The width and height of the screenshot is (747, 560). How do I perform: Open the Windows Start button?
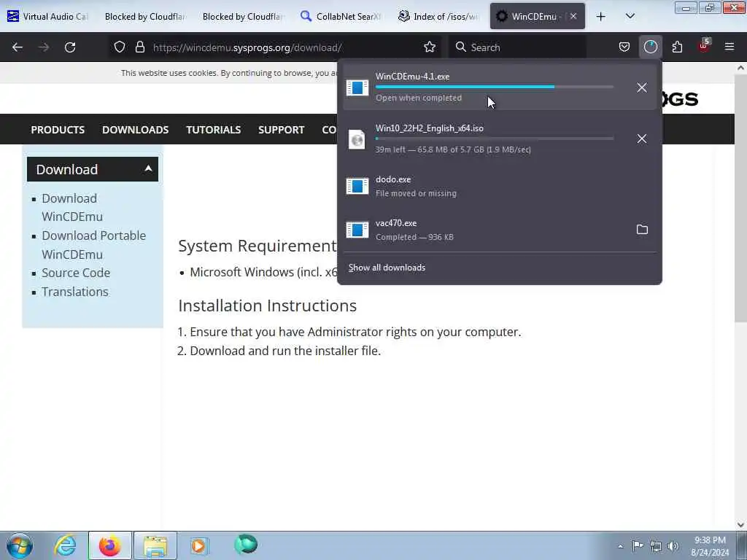point(20,545)
